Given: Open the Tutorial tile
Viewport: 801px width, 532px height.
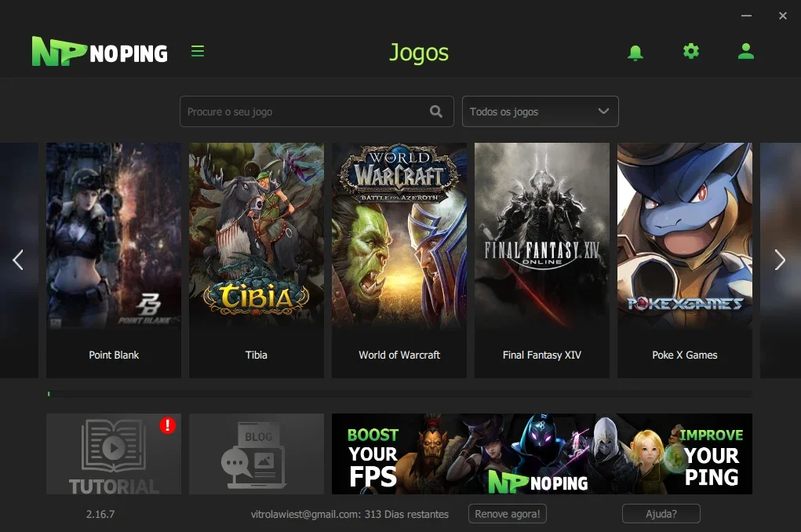Looking at the screenshot, I should coord(114,454).
